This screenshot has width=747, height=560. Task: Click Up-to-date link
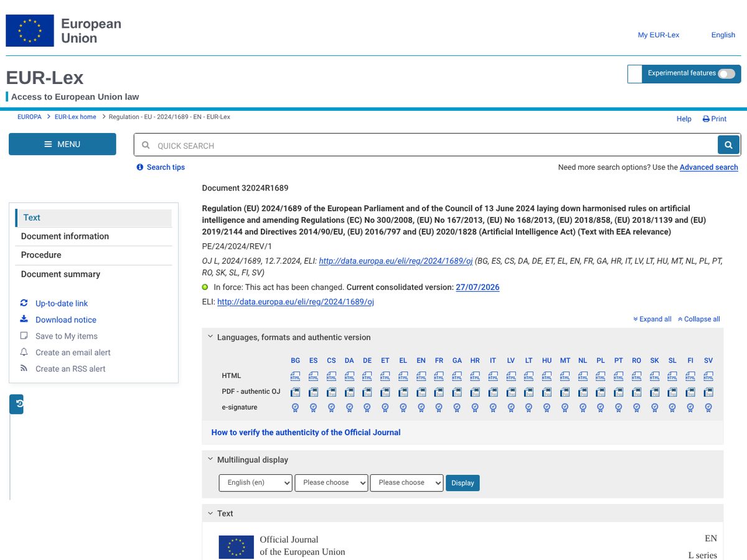[x=61, y=304]
